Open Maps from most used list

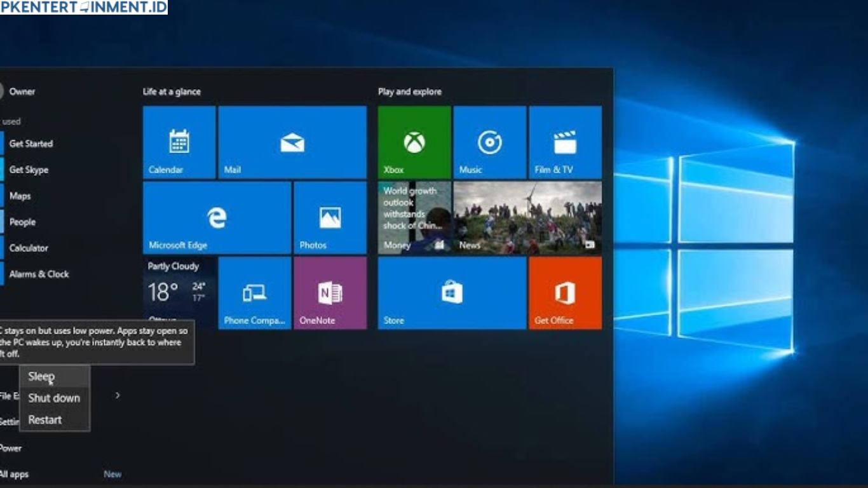tap(20, 196)
